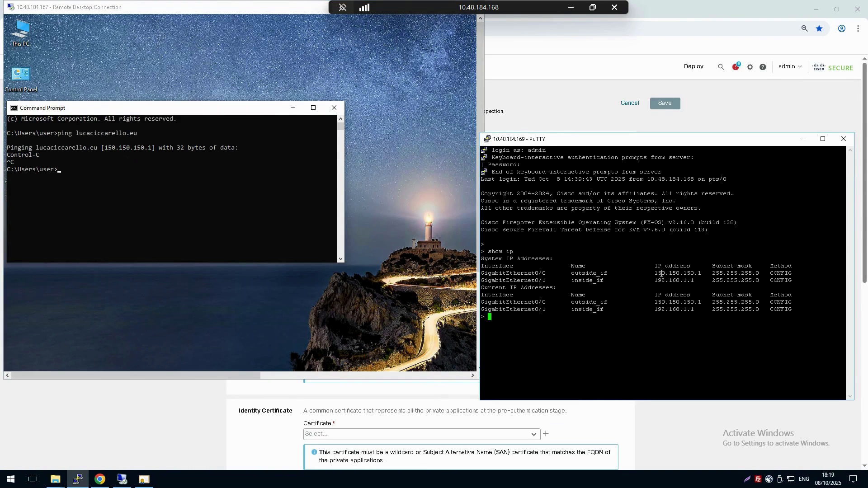The image size is (868, 488).
Task: Add a new certificate with plus icon
Action: 546,434
